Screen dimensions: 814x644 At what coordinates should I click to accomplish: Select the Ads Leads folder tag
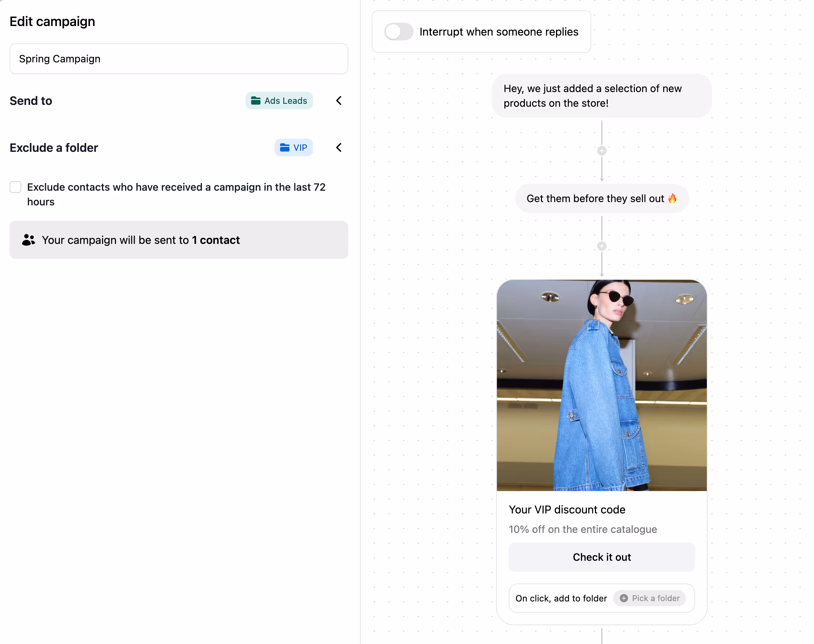pos(279,101)
